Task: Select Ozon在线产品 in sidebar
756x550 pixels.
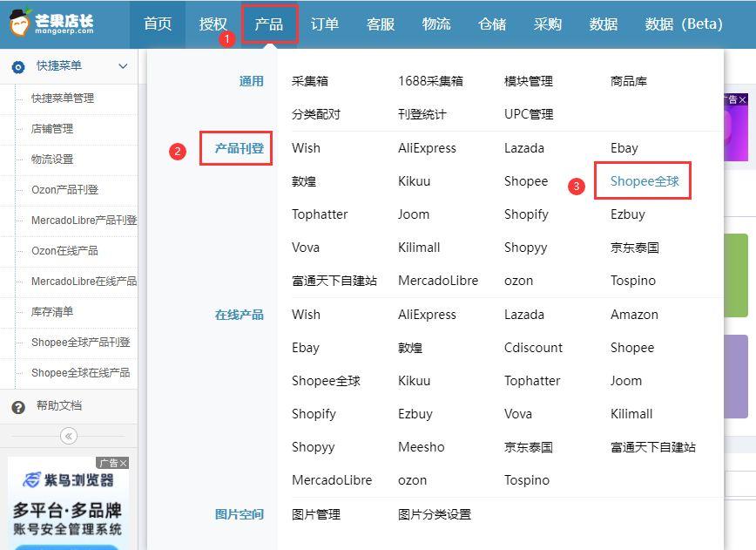Action: click(64, 251)
